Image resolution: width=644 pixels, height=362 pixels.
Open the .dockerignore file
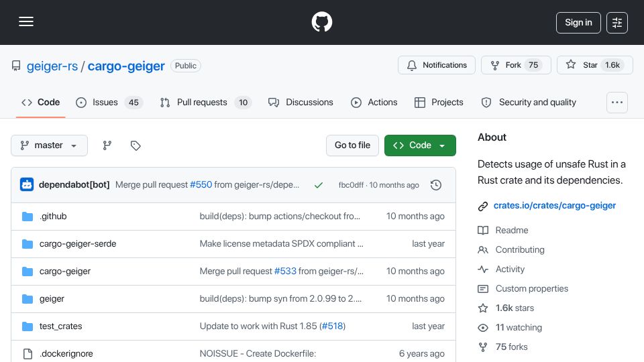[66, 354]
